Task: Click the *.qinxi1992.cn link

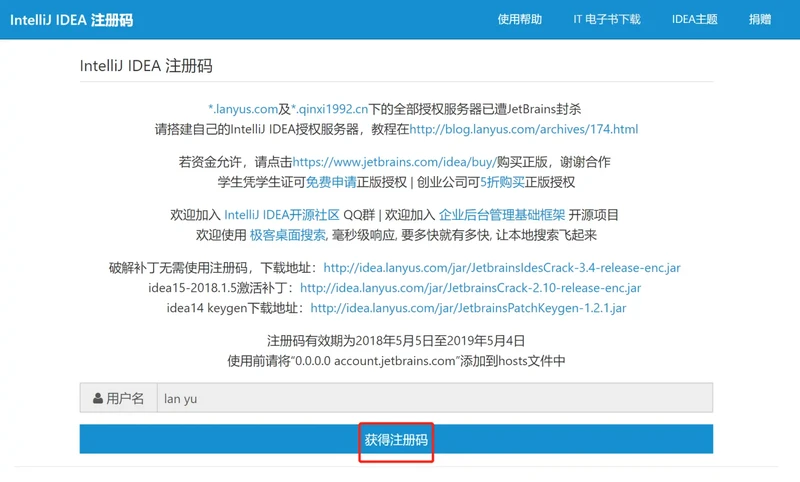Action: [329, 109]
